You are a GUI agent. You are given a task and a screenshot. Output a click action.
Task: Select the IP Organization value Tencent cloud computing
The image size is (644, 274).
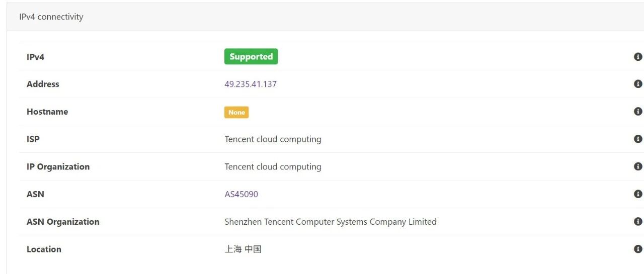click(273, 167)
